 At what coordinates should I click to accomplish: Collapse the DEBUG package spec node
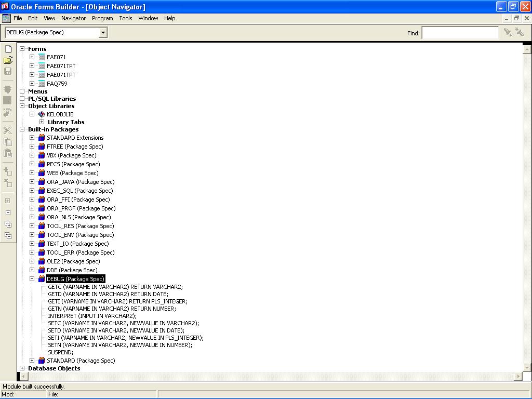click(x=32, y=279)
